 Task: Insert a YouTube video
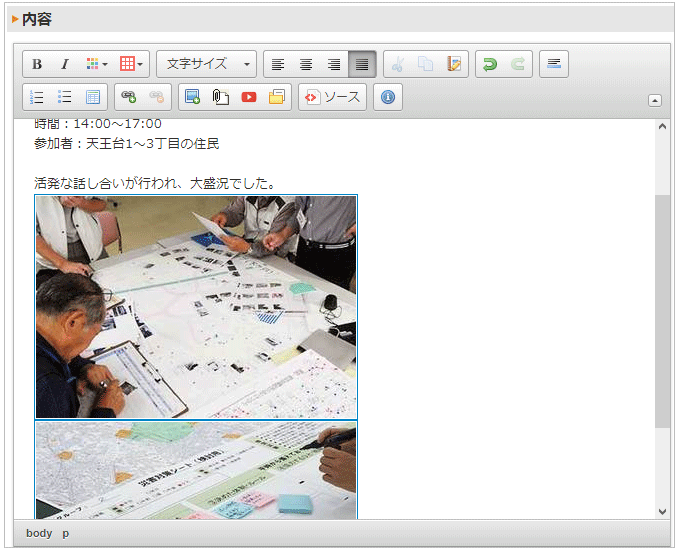249,97
